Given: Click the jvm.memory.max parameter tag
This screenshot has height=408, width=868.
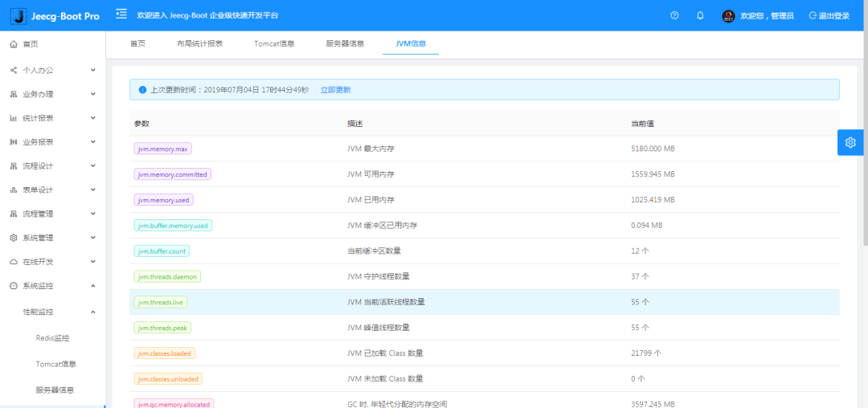Looking at the screenshot, I should 162,149.
